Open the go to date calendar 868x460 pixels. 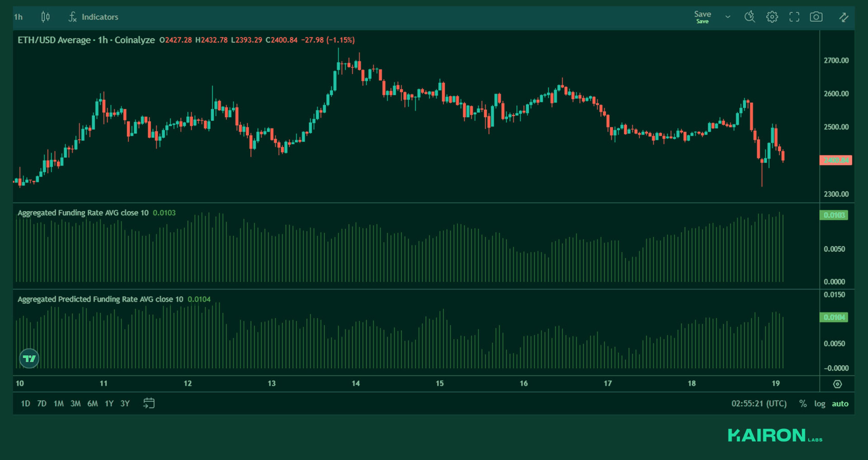point(149,403)
